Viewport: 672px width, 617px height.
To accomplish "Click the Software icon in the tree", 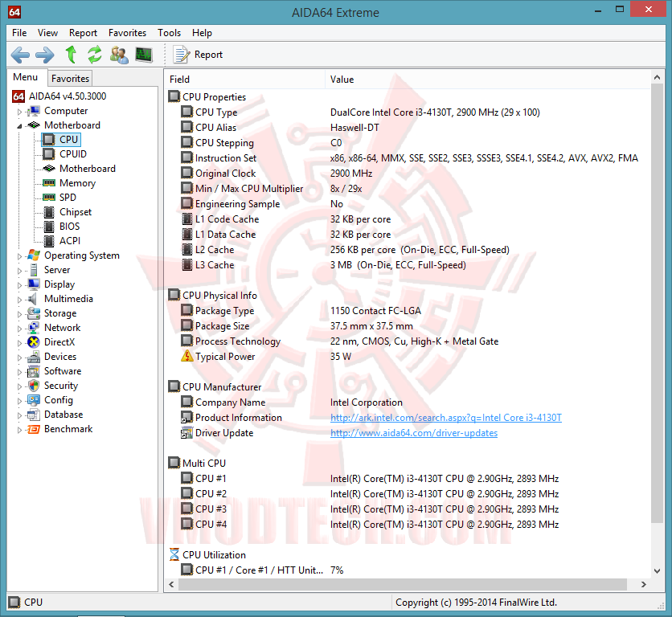I will [34, 371].
